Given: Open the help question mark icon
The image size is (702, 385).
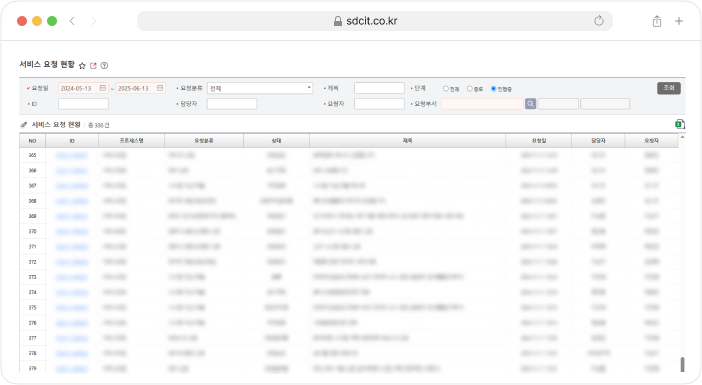Looking at the screenshot, I should point(104,65).
